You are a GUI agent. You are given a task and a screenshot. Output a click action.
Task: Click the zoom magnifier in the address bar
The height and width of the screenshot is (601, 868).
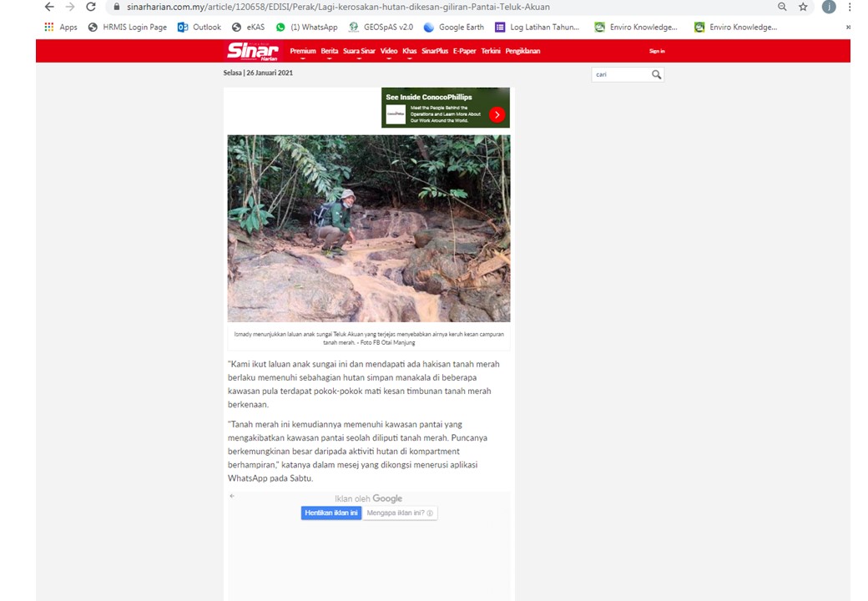(782, 7)
